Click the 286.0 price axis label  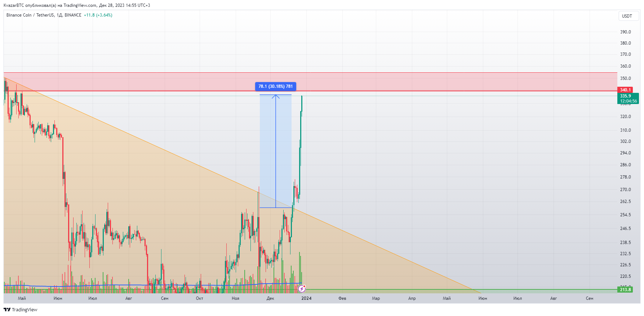coord(626,165)
